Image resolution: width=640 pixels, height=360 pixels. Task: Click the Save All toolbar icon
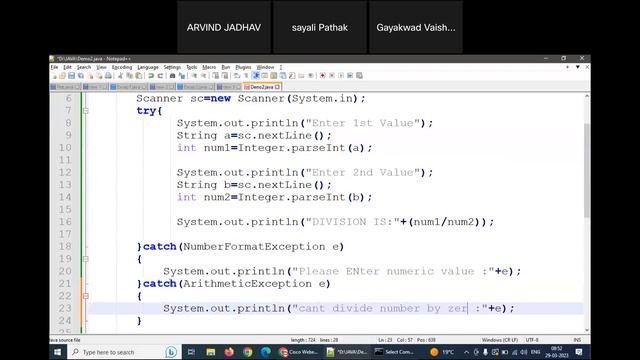[x=81, y=76]
